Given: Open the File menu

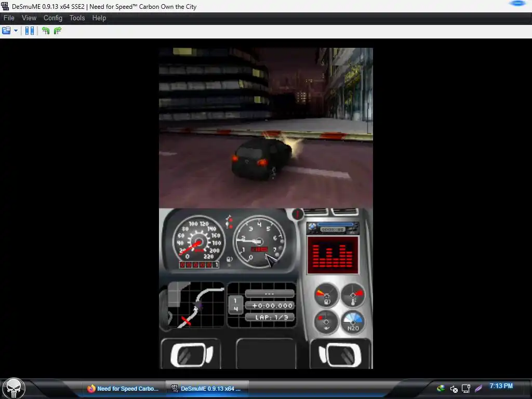Looking at the screenshot, I should (x=9, y=18).
